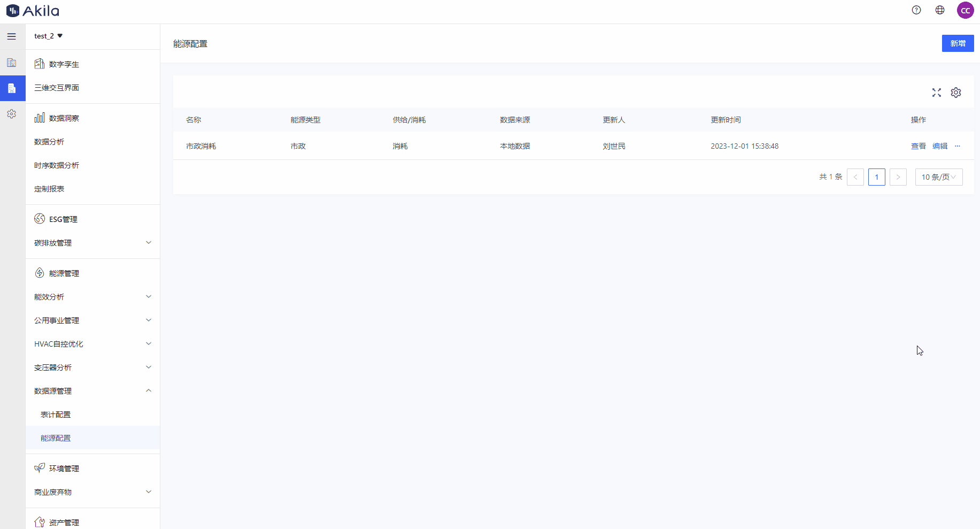Expand the 变压器分析 menu
Image resolution: width=980 pixels, height=529 pixels.
92,367
